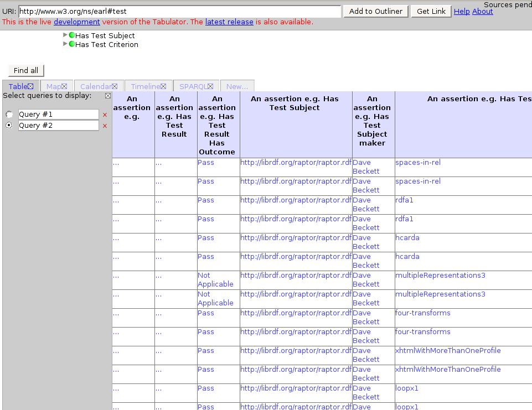Click the Find all button
Viewport: 532px width, 410px height.
(x=26, y=70)
